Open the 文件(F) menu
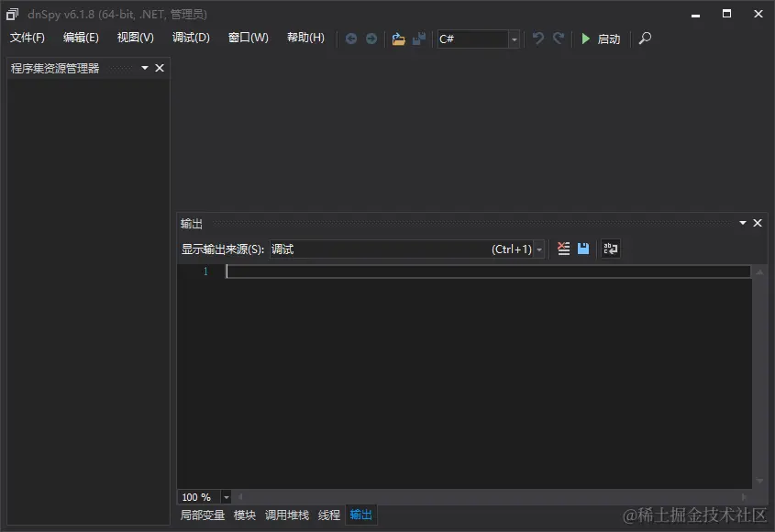This screenshot has height=532, width=775. tap(28, 38)
